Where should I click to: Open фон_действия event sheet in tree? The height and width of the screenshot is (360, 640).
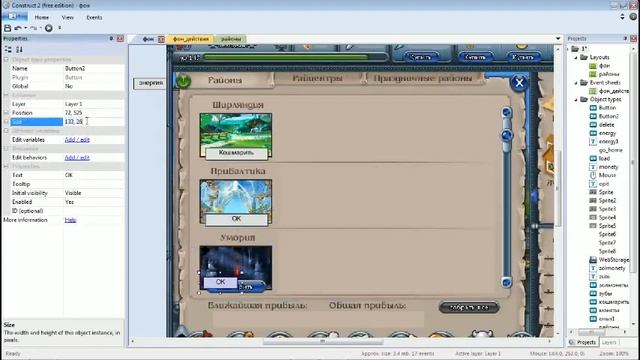pos(613,91)
